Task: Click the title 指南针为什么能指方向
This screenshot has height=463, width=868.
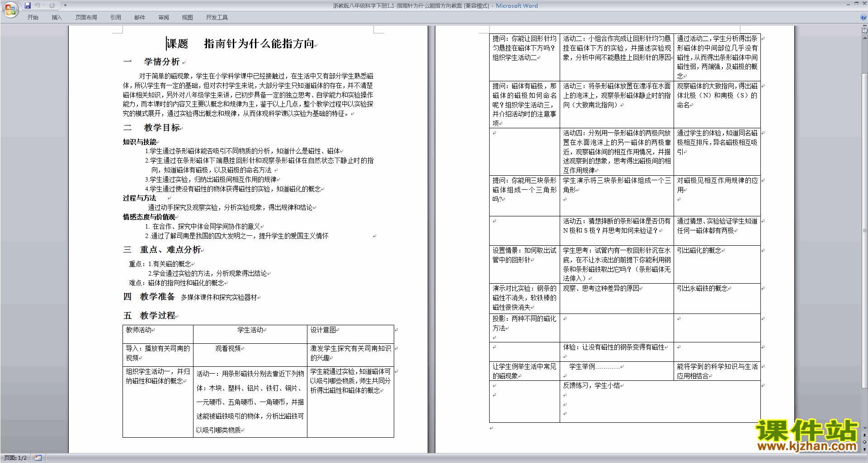Action: click(x=259, y=44)
